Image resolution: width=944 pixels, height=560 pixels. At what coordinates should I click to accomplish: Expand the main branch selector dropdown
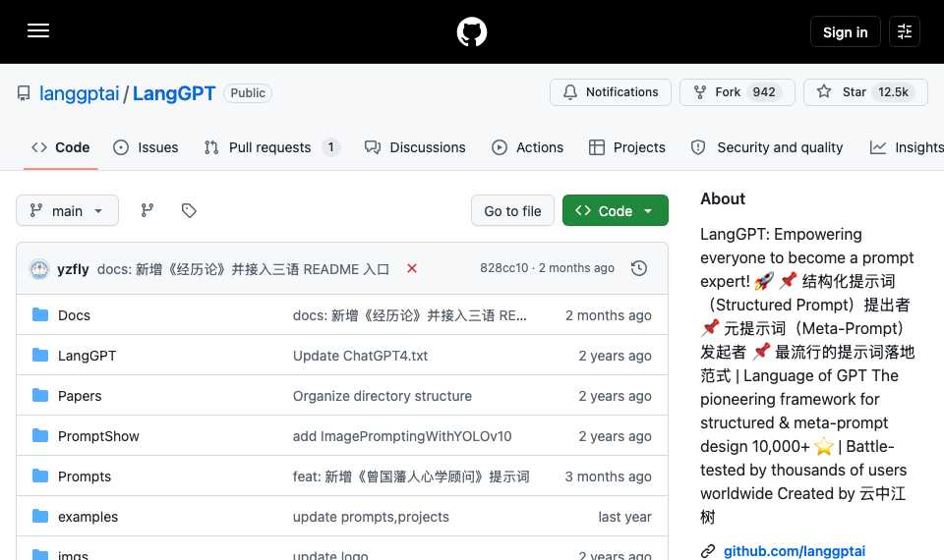tap(68, 210)
